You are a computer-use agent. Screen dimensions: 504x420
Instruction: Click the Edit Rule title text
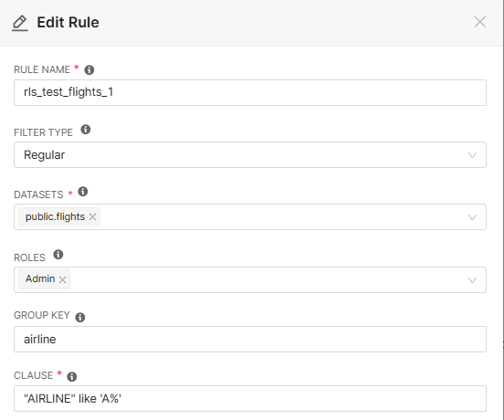coord(68,23)
